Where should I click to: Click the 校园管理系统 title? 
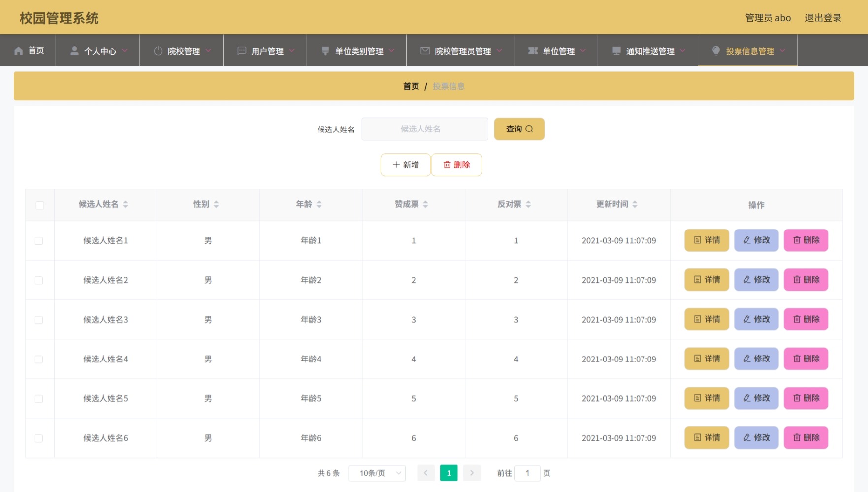(x=59, y=18)
